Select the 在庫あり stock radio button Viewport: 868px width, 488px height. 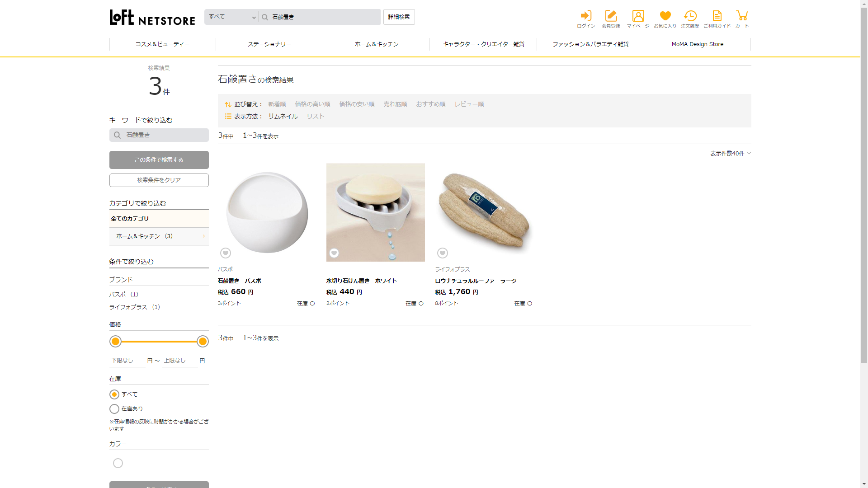pos(114,409)
